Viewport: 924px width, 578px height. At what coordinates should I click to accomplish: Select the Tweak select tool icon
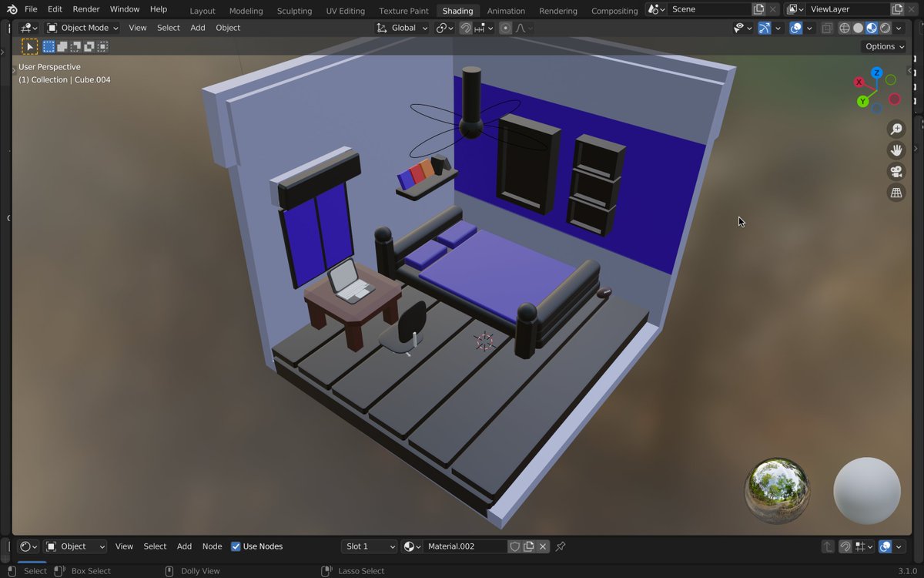coord(29,46)
